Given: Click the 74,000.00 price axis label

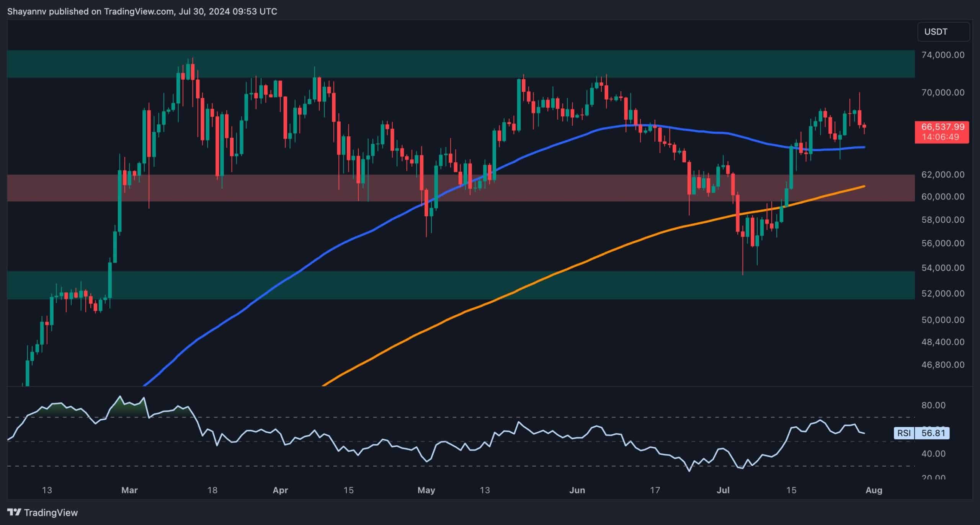Looking at the screenshot, I should point(943,55).
